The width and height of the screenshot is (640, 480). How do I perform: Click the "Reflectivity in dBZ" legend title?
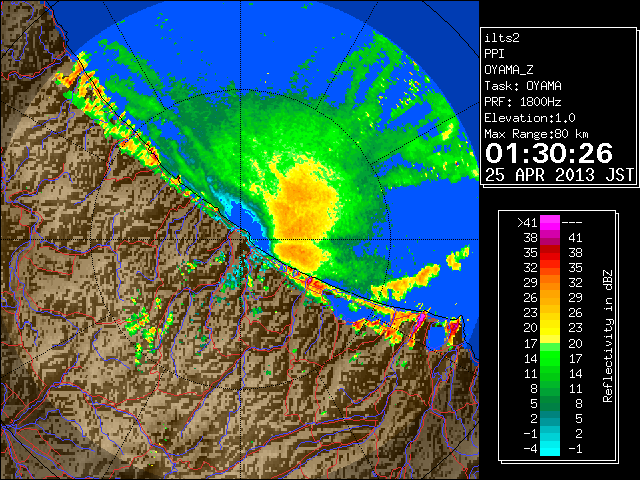click(x=608, y=336)
